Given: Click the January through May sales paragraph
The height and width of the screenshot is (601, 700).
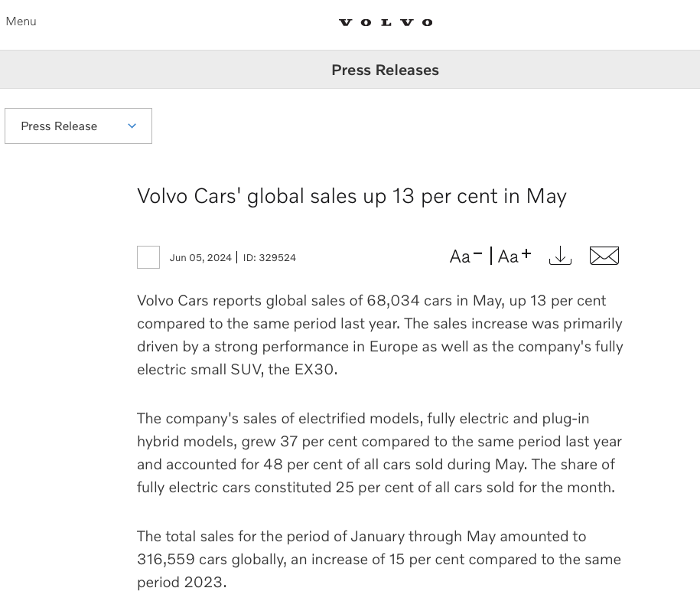Looking at the screenshot, I should pyautogui.click(x=379, y=559).
